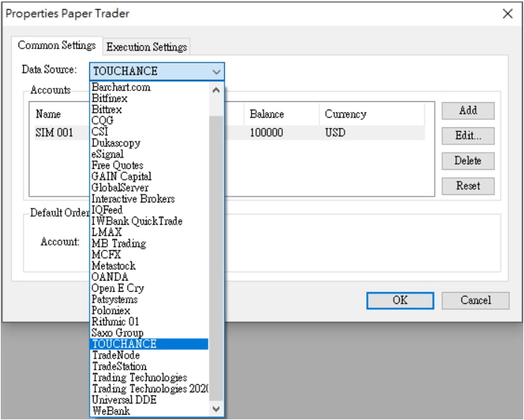The width and height of the screenshot is (524, 420).
Task: Select Rithmic 01 from the list
Action: pos(150,322)
